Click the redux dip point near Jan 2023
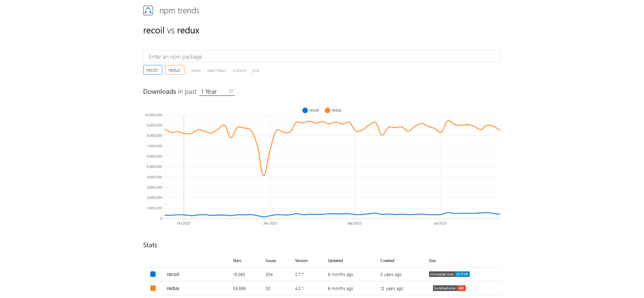 pyautogui.click(x=264, y=175)
